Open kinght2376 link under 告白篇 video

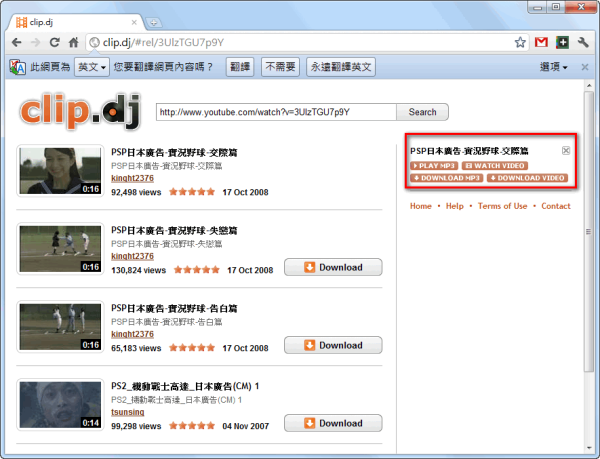[132, 334]
